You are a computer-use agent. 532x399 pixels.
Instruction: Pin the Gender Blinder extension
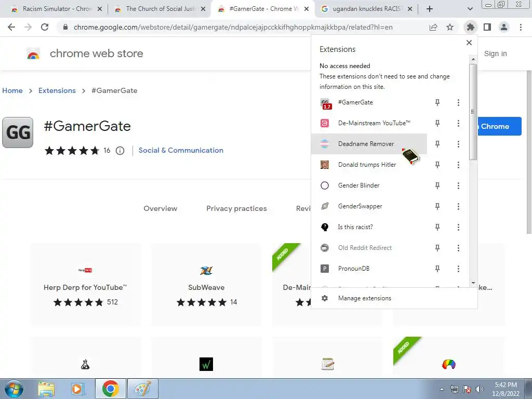click(x=437, y=185)
